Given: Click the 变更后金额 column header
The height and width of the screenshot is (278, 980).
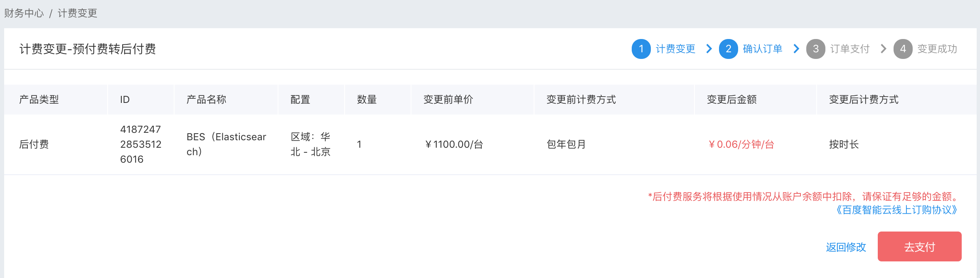Looking at the screenshot, I should (732, 100).
